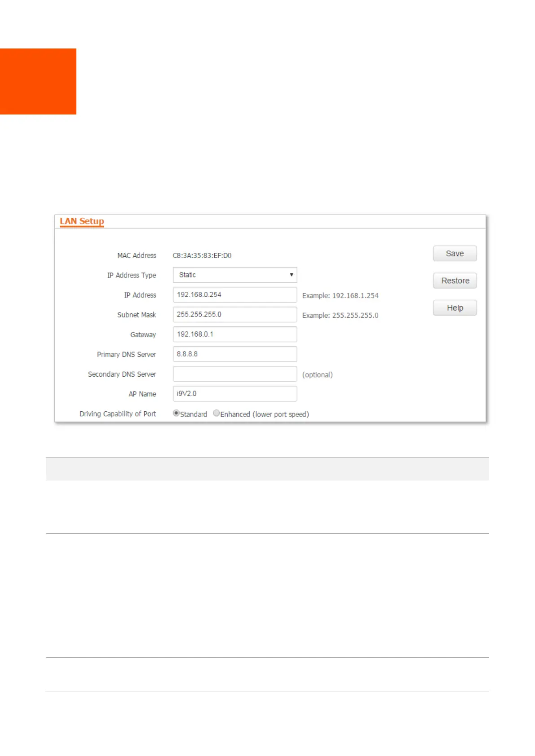
Task: Click the IP Address input field
Action: tap(235, 294)
